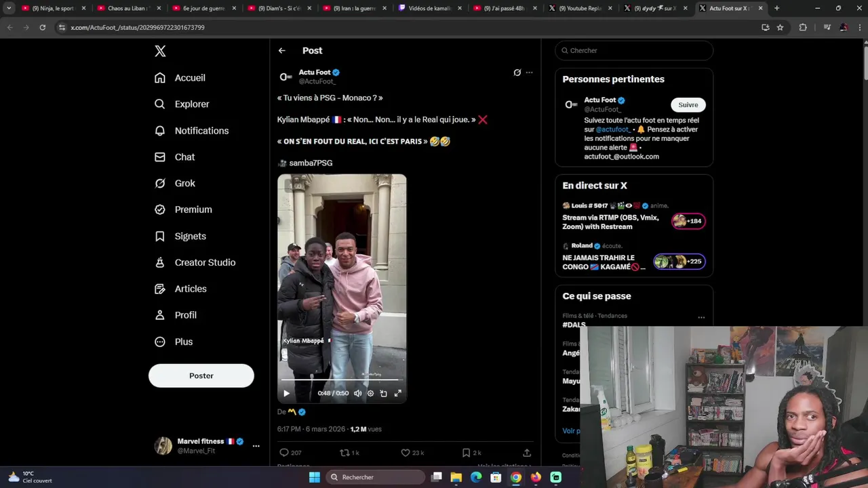Reload the page in Chrome
Viewport: 868px width, 488px height.
42,28
